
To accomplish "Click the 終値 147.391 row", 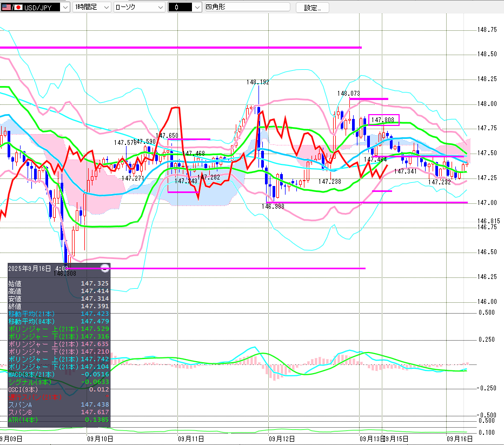I will pos(58,306).
